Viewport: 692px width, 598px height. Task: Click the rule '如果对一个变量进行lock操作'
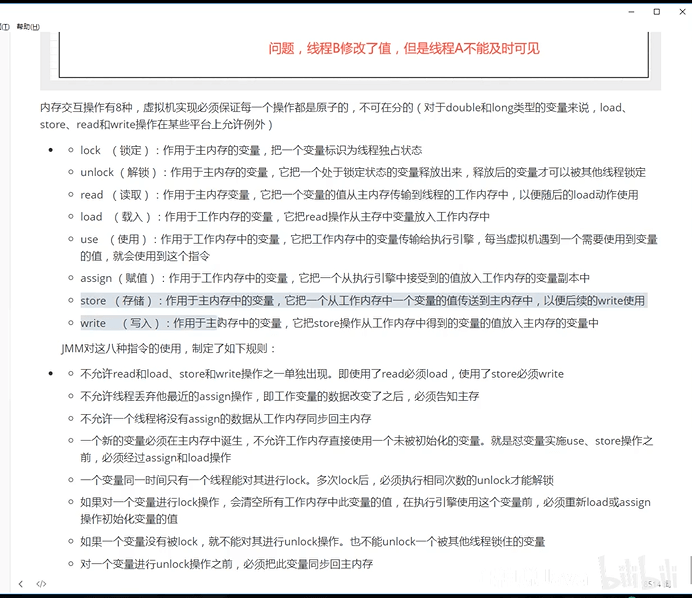pyautogui.click(x=365, y=510)
